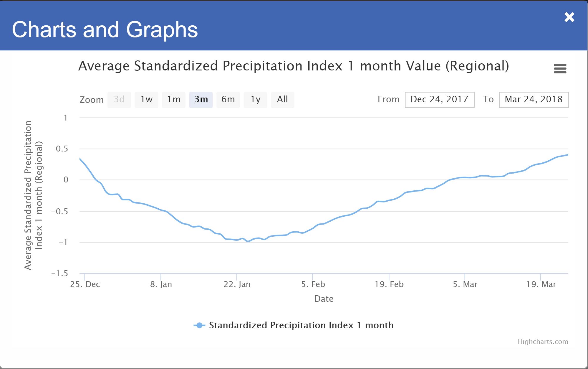588x369 pixels.
Task: Click the legend text for SPI 1 month
Action: tap(301, 325)
